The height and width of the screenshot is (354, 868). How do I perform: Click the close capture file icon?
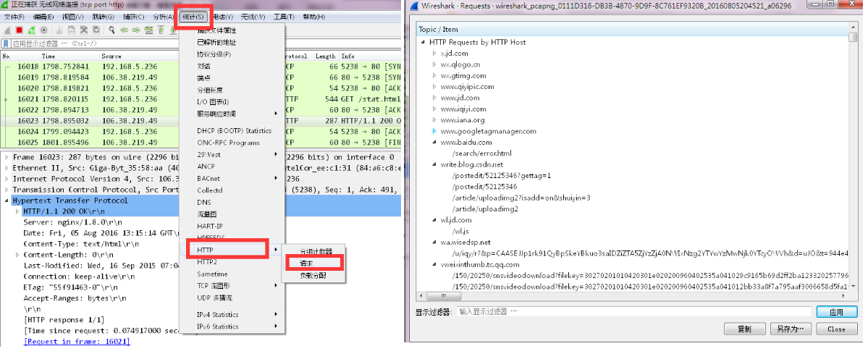click(x=83, y=30)
